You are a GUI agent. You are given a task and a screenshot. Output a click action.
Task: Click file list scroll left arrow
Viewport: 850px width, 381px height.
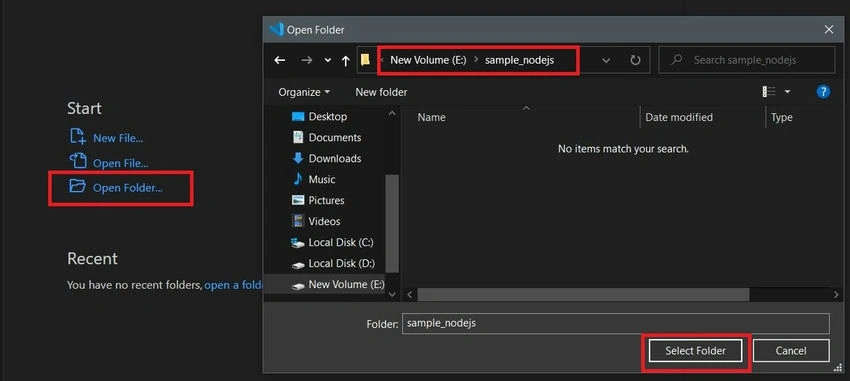tap(409, 295)
